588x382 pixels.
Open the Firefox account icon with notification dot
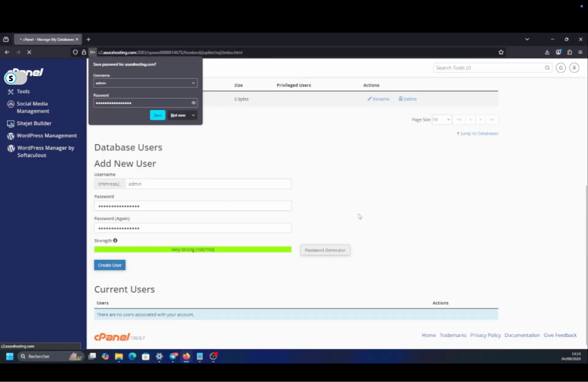(558, 52)
